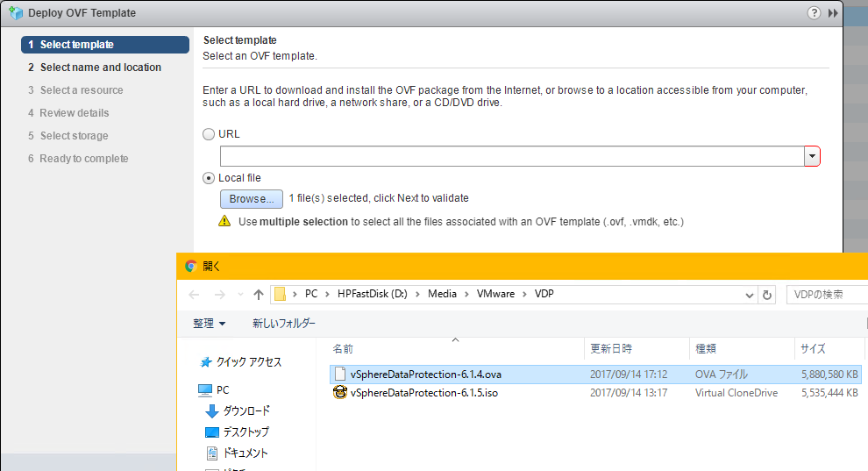Sort by 更新日時 date modified column
Viewport: 868px width, 471px height.
[637, 349]
